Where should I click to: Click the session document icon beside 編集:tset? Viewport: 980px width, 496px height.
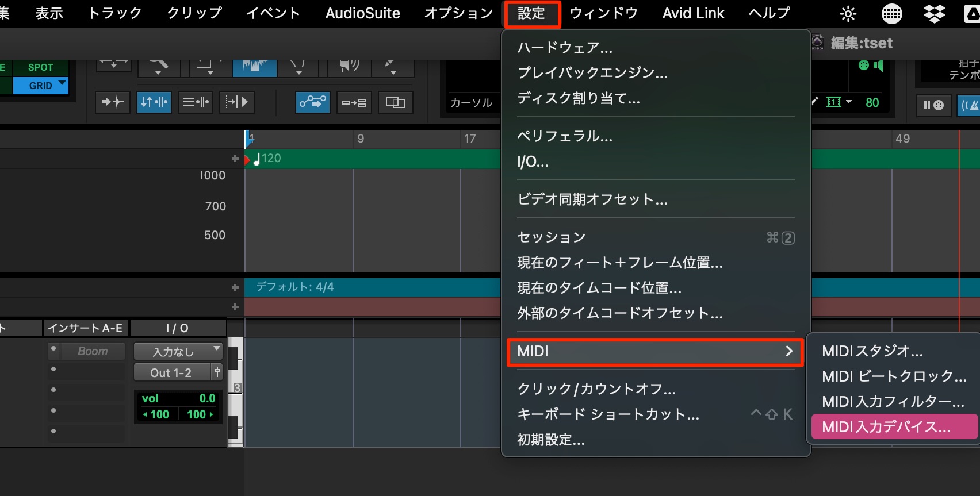pos(817,43)
